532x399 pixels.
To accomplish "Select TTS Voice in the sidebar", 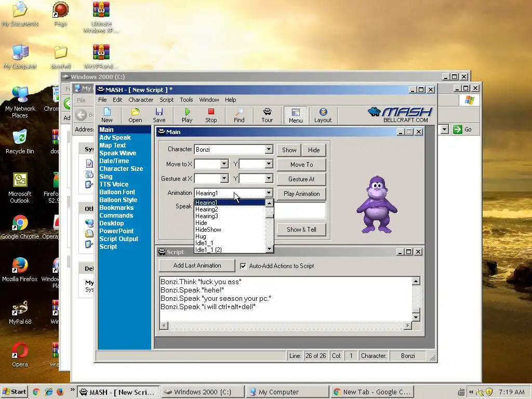I will tap(114, 184).
